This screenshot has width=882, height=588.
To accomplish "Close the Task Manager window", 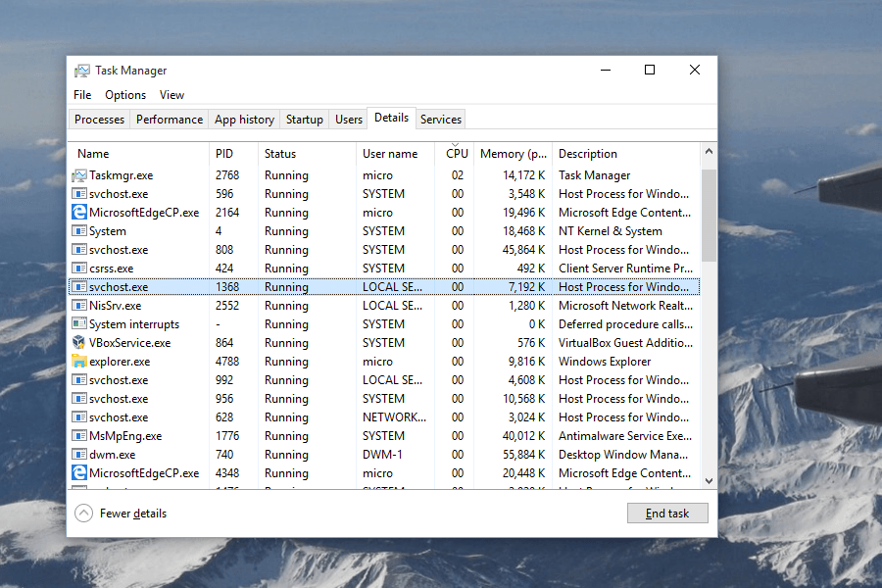I will [x=695, y=70].
